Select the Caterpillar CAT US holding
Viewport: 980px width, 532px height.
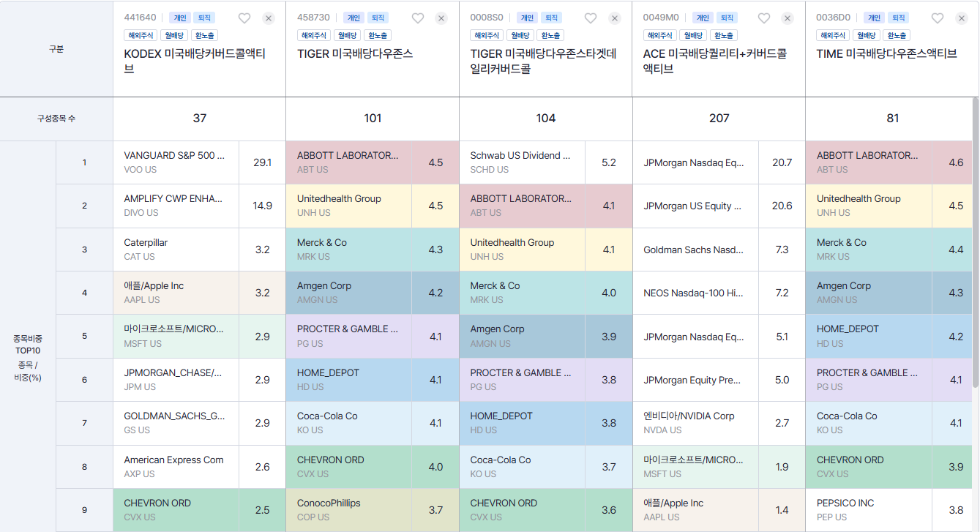tap(176, 250)
